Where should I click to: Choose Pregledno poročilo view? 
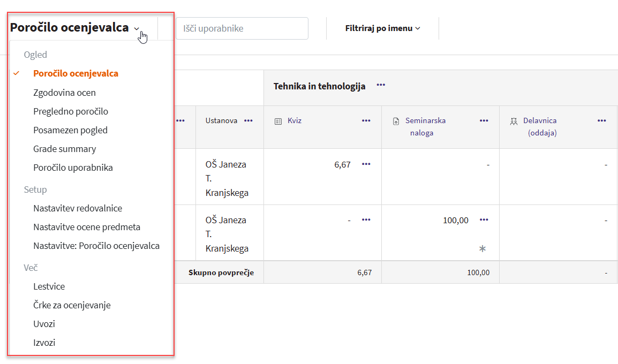point(71,111)
